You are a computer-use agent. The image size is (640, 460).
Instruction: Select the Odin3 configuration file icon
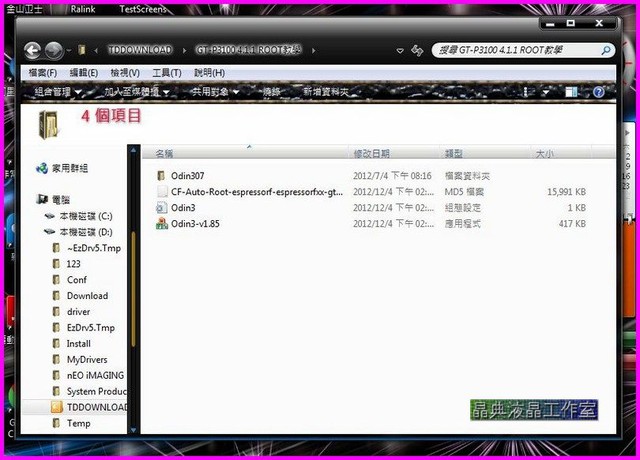pyautogui.click(x=161, y=207)
